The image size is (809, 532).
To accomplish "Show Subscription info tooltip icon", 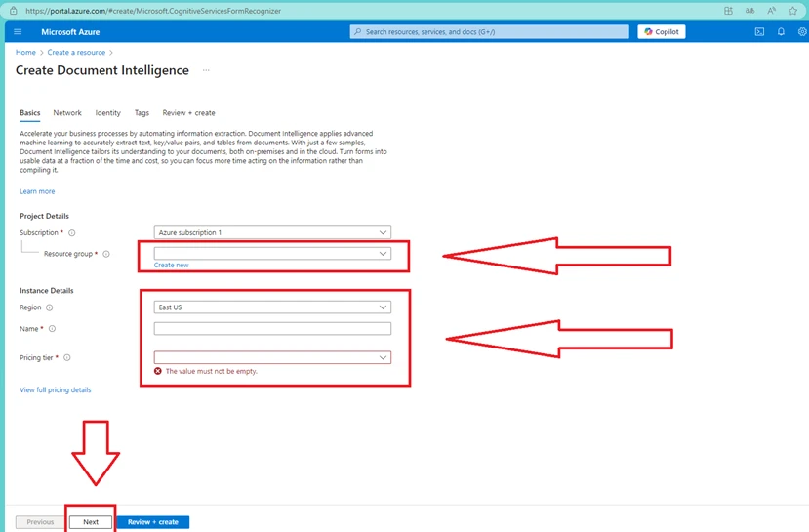I will (x=72, y=232).
